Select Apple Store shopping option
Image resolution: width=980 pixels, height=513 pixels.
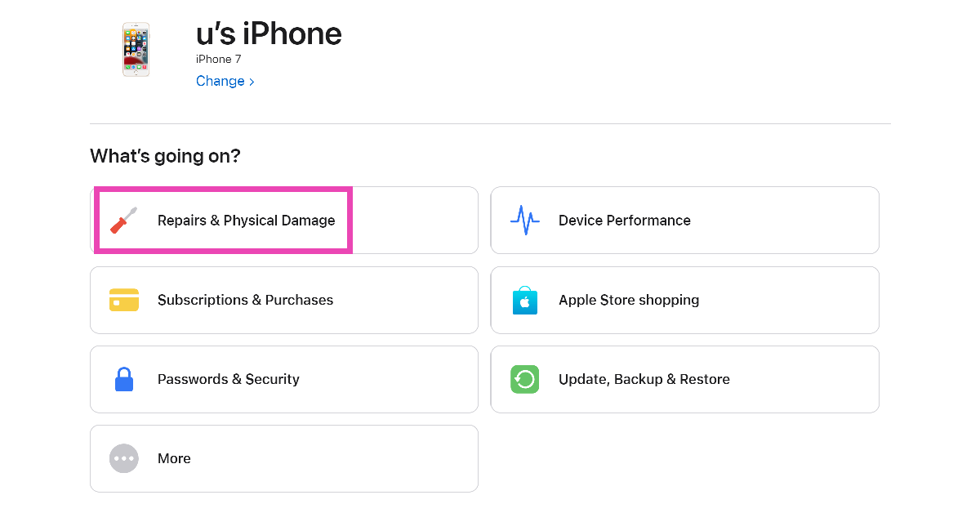click(x=628, y=300)
